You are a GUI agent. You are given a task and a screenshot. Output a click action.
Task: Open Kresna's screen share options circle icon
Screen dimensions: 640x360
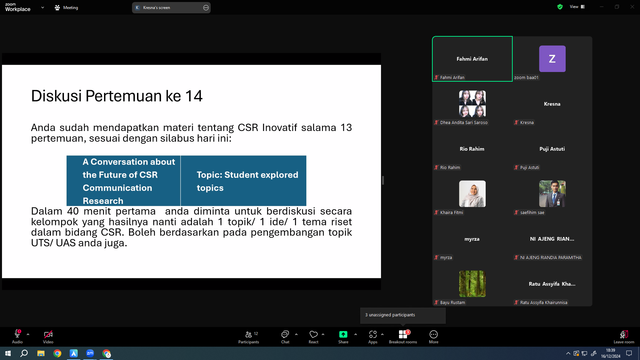206,7
